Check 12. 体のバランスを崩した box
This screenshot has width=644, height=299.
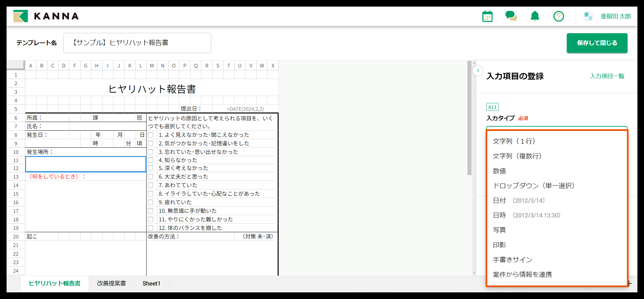pos(150,228)
